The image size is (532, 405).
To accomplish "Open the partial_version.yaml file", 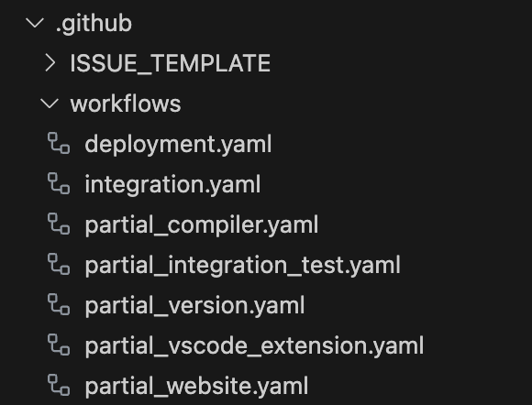I will click(x=194, y=306).
